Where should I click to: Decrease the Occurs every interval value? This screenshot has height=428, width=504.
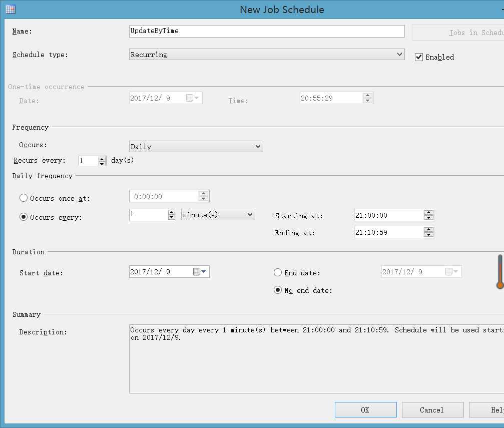(x=172, y=217)
